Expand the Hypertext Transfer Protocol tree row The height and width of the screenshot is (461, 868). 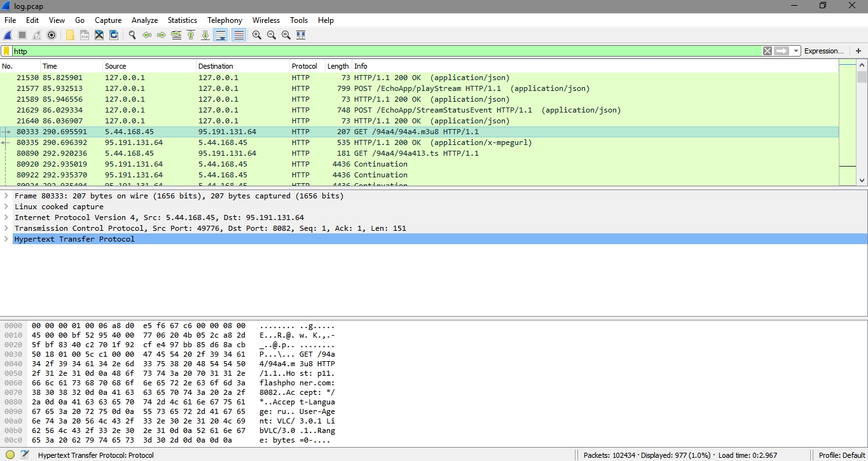(6, 239)
